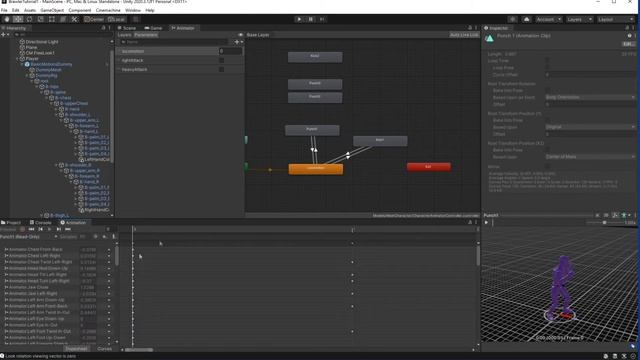Open the Edit menu
The width and height of the screenshot is (640, 360).
16,10
